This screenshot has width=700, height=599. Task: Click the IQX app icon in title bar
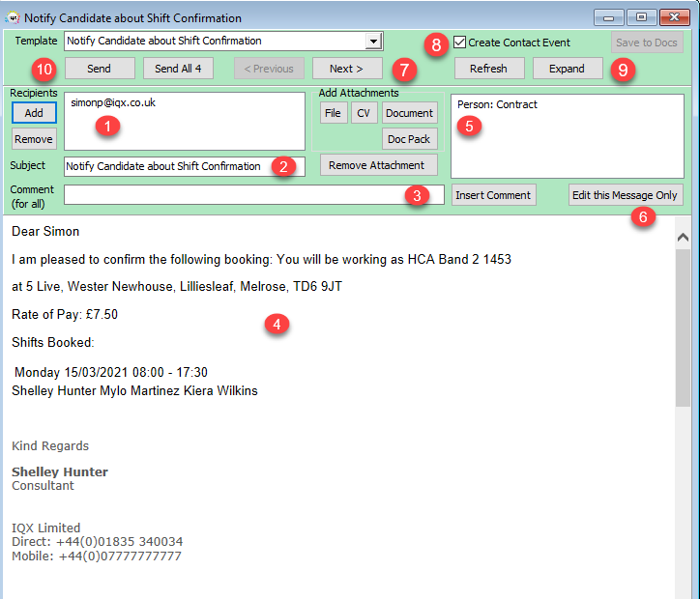(12, 17)
